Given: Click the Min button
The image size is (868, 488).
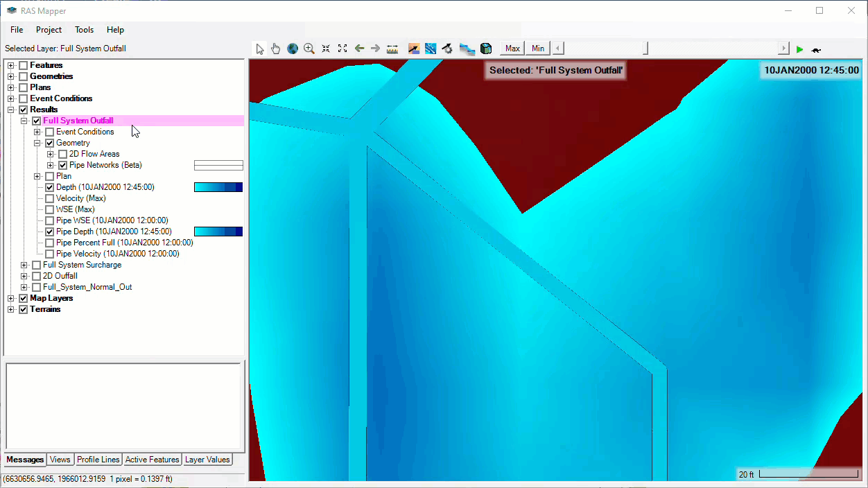Looking at the screenshot, I should tap(538, 49).
